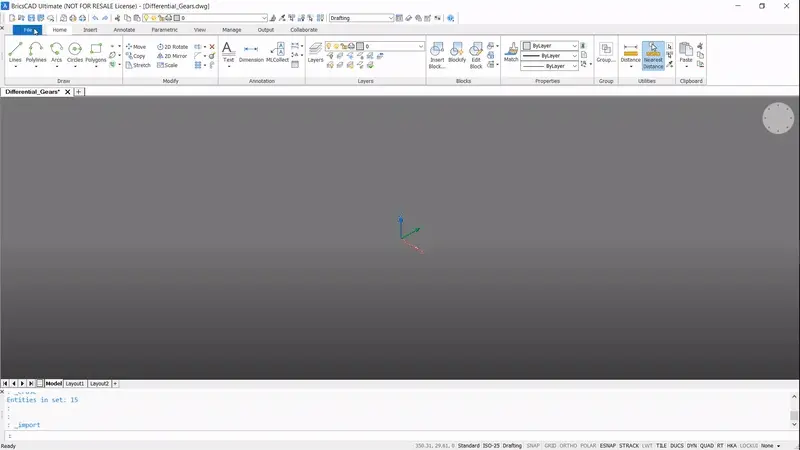This screenshot has height=450, width=800.
Task: Click the Edit Block tool
Action: [x=476, y=55]
